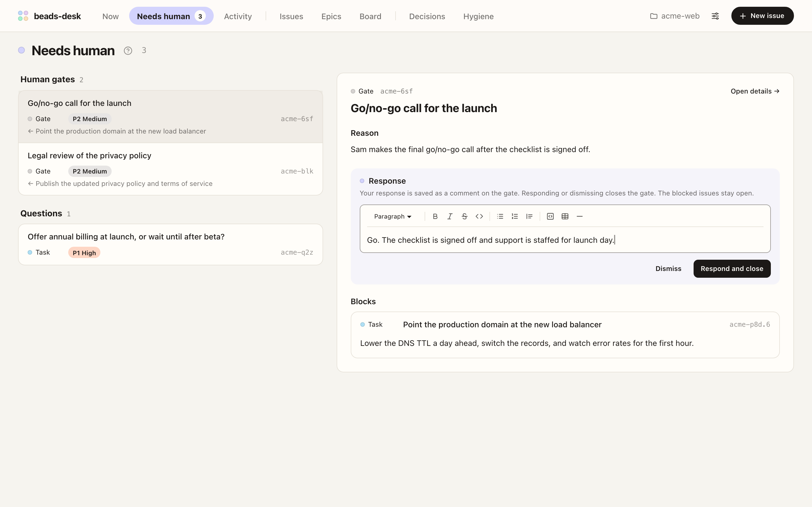This screenshot has width=812, height=507.
Task: Insert a numbered list
Action: (x=515, y=216)
